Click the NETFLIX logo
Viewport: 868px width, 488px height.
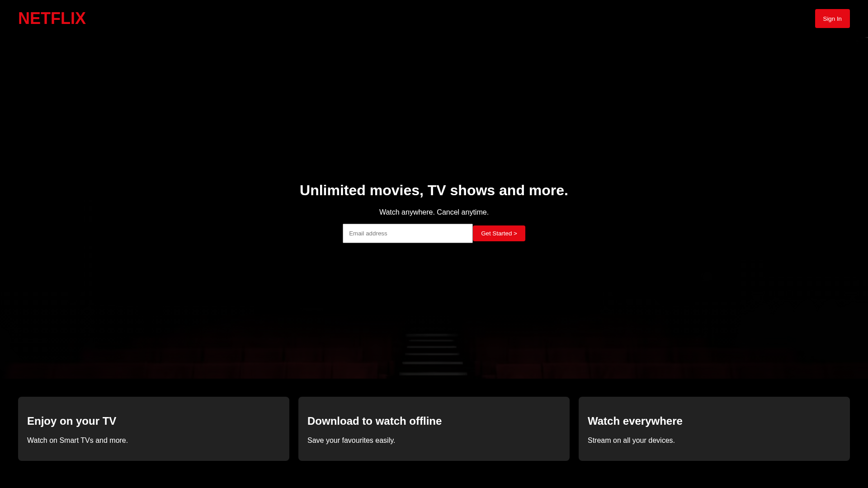click(x=52, y=19)
